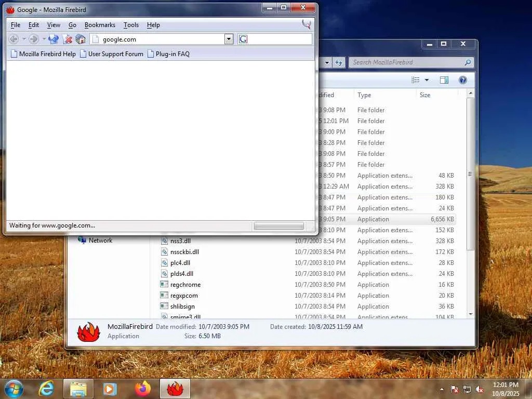532x399 pixels.
Task: Open Explorer help with question mark icon
Action: [463, 79]
